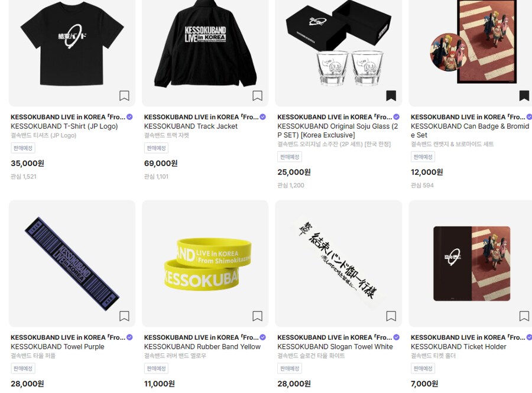Remove bookmark from the Original Soju Glass set
The height and width of the screenshot is (393, 532).
391,96
